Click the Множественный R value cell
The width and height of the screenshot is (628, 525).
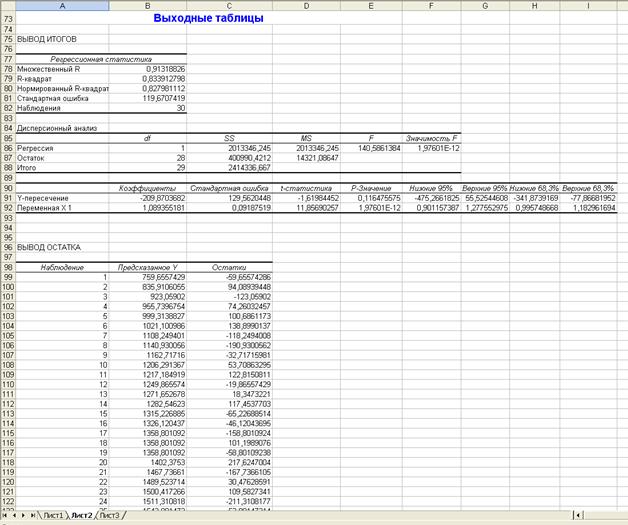[x=148, y=69]
